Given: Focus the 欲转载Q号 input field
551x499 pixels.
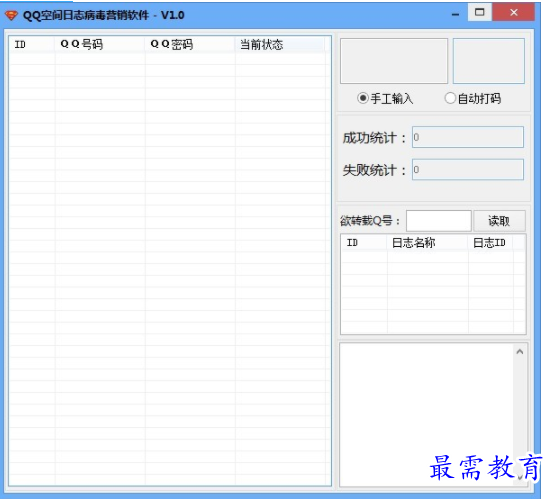Looking at the screenshot, I should (x=439, y=221).
